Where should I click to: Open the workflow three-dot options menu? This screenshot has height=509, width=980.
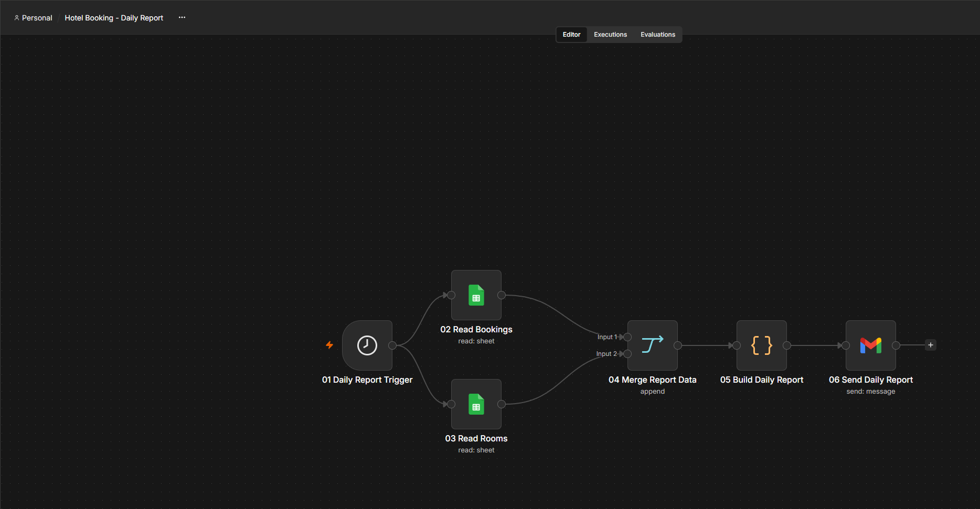tap(182, 17)
